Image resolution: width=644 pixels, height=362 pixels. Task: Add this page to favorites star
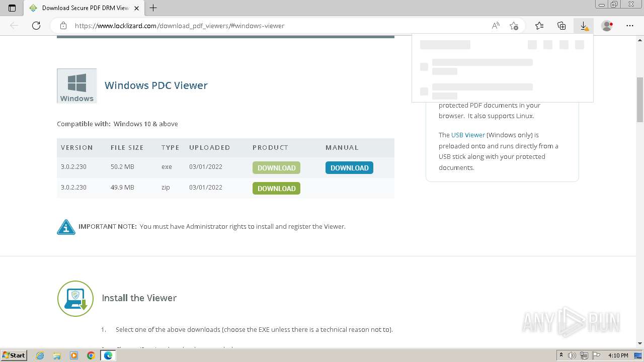click(514, 26)
